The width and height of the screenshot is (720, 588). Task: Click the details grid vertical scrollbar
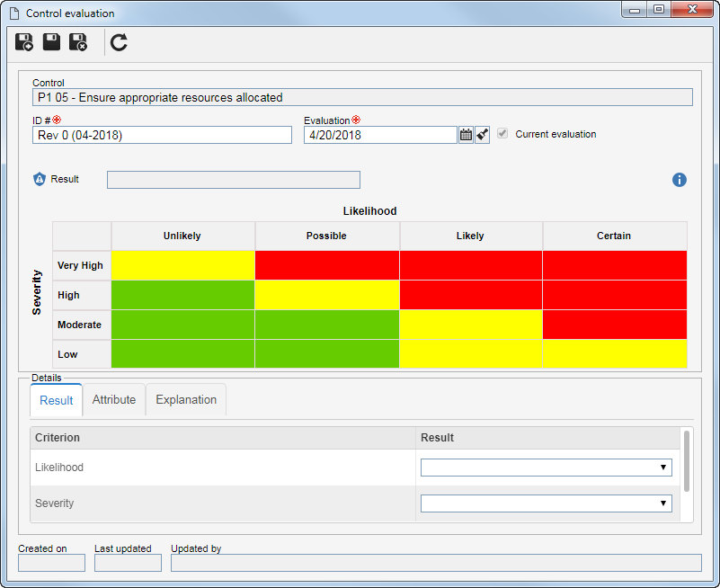tap(687, 460)
